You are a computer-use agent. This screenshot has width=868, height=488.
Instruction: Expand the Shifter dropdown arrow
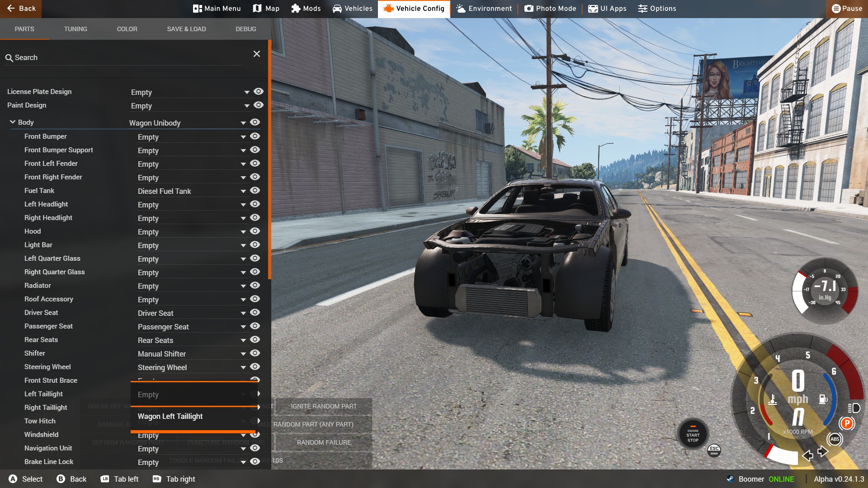[x=243, y=354]
